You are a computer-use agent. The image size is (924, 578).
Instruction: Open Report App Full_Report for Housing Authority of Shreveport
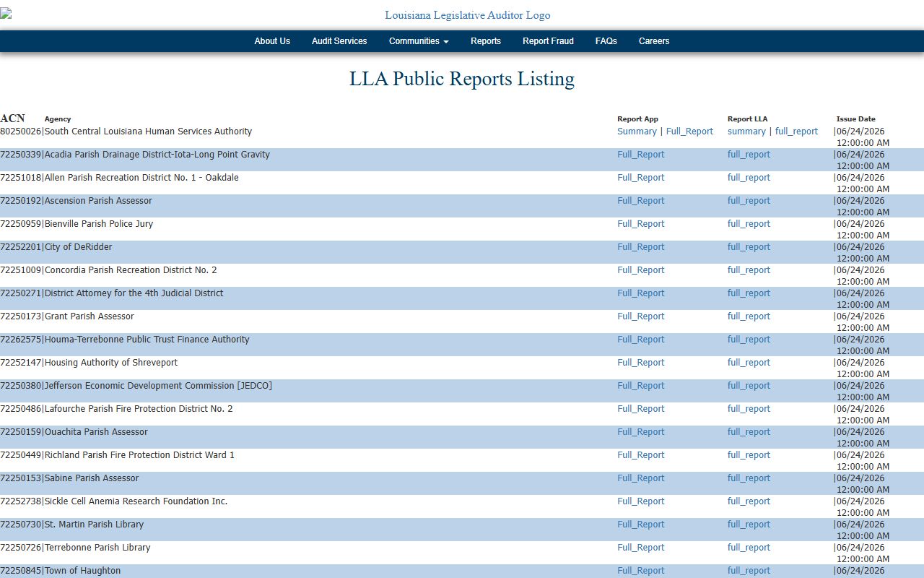641,363
